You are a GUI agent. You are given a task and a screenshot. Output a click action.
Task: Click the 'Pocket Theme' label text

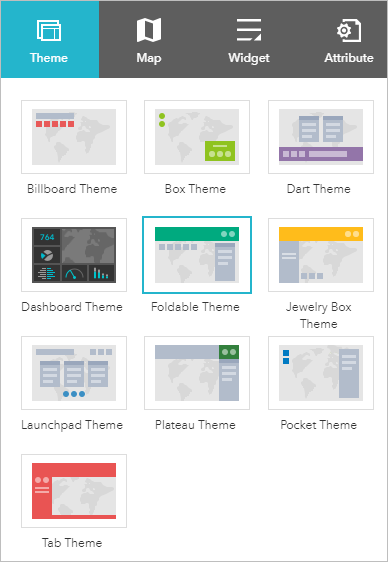click(x=318, y=425)
